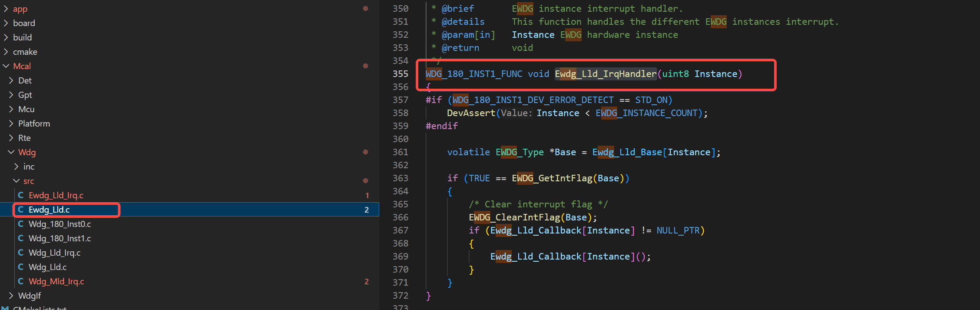The height and width of the screenshot is (310, 980).
Task: Expand the WdgIf folder
Action: click(11, 296)
